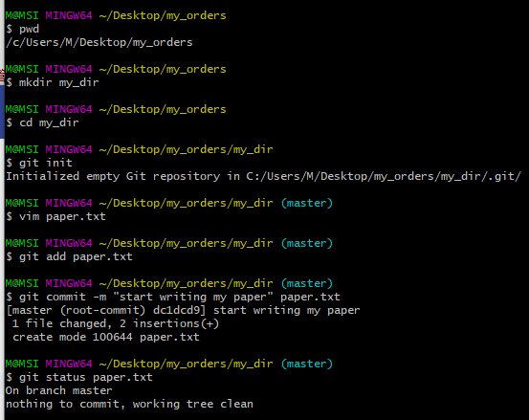Click the 'git add paper.txt' command
The width and height of the screenshot is (529, 420).
(x=76, y=256)
